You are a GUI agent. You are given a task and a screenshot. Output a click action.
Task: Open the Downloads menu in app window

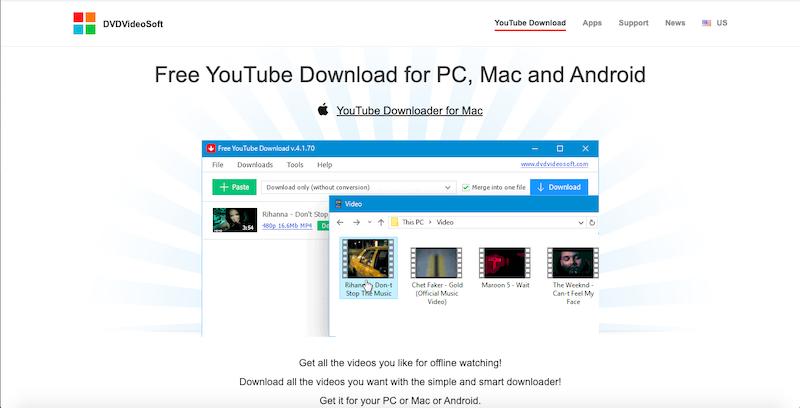tap(255, 165)
